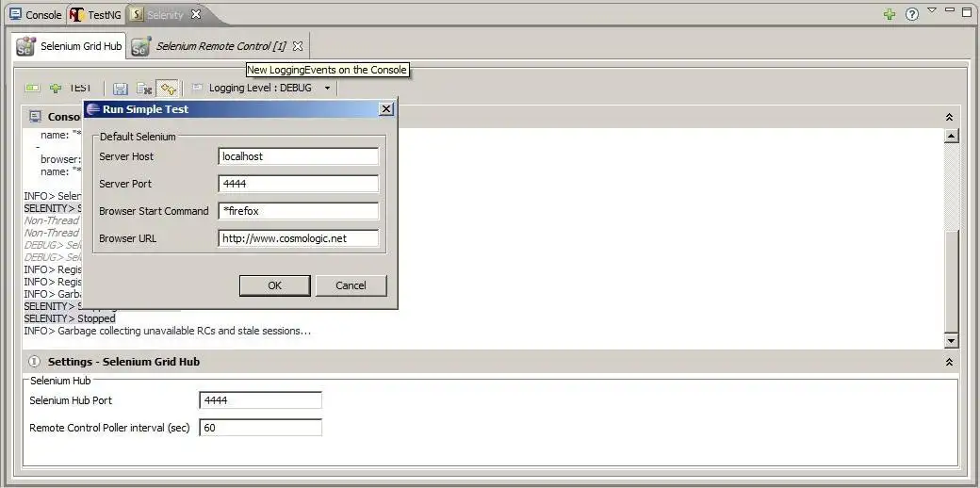
Task: Select the Selenium Grid Hub tab
Action: [x=70, y=46]
